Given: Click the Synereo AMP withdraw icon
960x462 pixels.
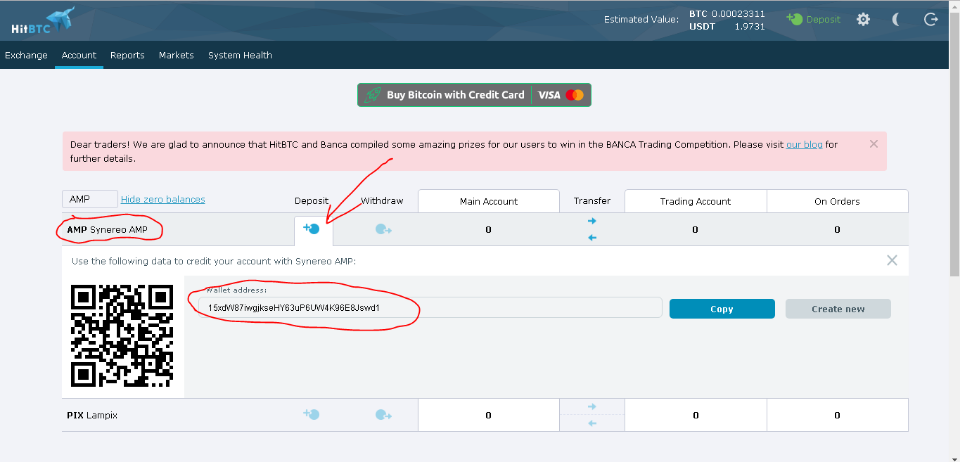Looking at the screenshot, I should pyautogui.click(x=383, y=229).
